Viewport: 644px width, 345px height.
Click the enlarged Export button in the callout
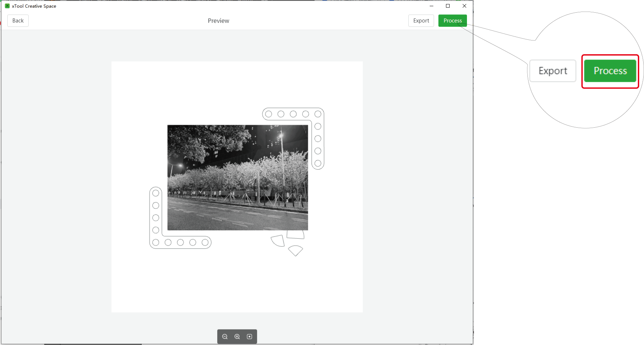click(552, 71)
